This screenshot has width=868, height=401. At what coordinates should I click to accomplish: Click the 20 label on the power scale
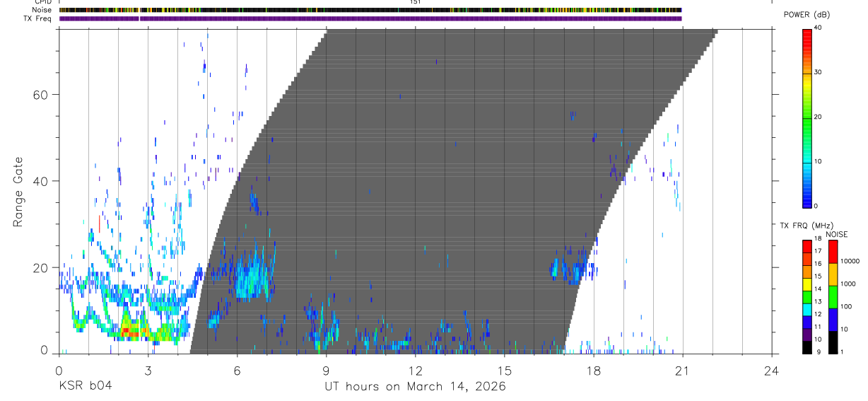(x=819, y=117)
